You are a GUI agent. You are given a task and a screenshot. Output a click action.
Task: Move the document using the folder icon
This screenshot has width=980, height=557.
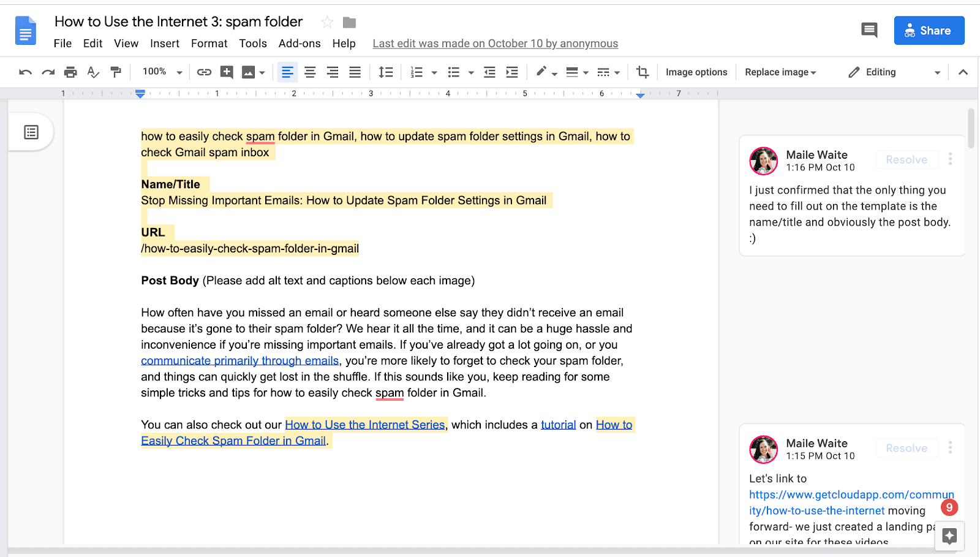pyautogui.click(x=350, y=23)
